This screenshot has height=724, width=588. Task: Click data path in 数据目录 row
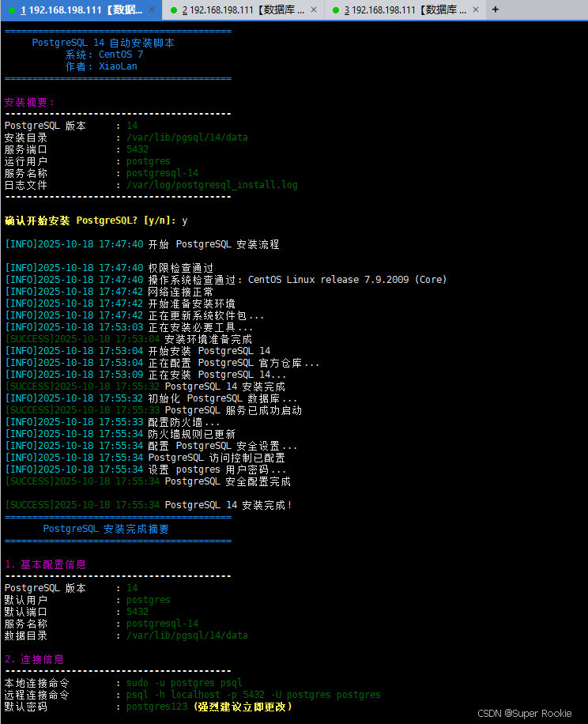click(x=187, y=635)
